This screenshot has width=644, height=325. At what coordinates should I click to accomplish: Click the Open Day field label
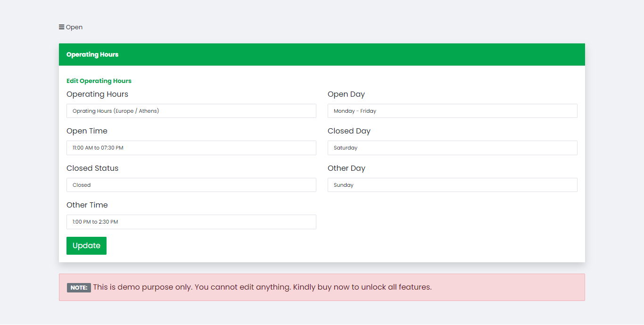pyautogui.click(x=346, y=94)
